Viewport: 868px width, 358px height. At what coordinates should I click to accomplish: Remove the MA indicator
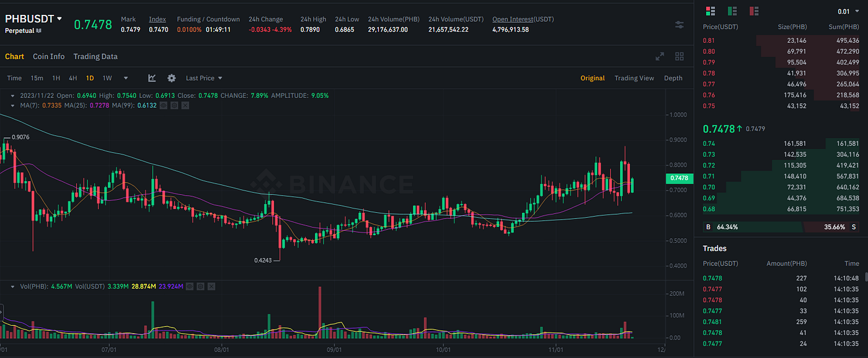(x=185, y=105)
